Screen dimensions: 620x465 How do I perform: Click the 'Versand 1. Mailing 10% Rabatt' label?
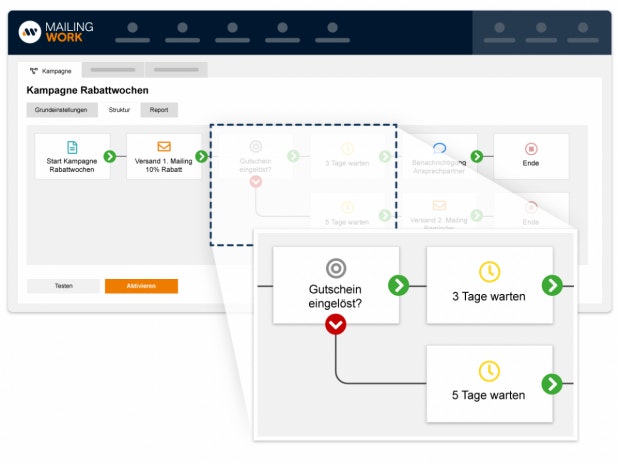point(164,165)
